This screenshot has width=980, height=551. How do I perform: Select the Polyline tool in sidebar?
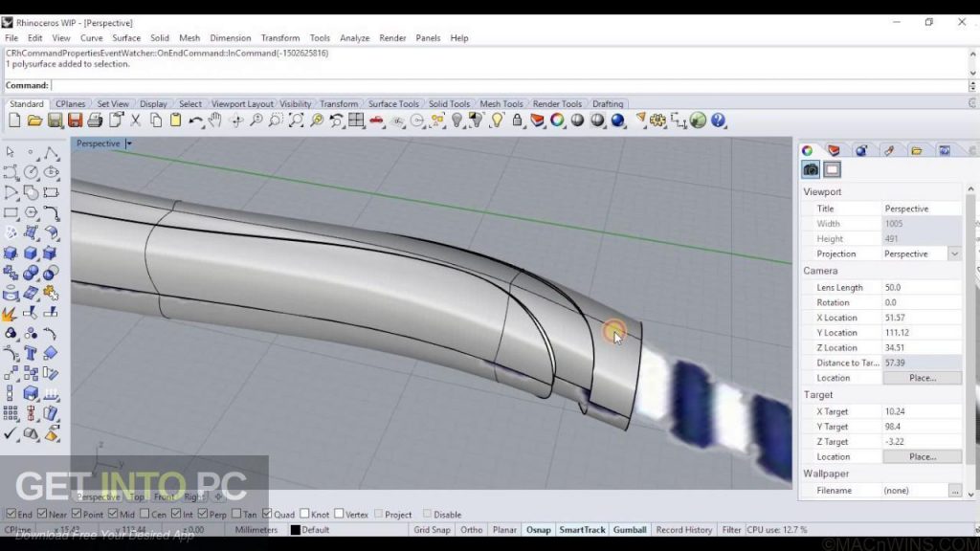point(52,152)
